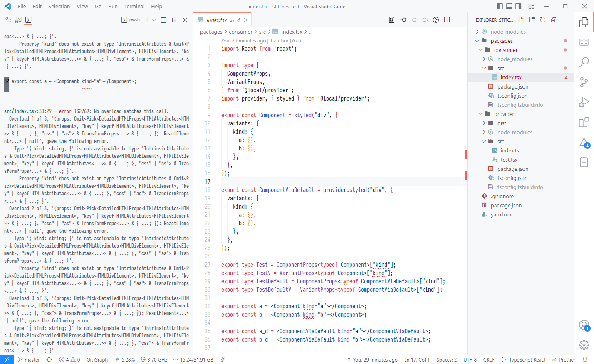Open the Extensions view
594x364 pixels.
click(584, 122)
